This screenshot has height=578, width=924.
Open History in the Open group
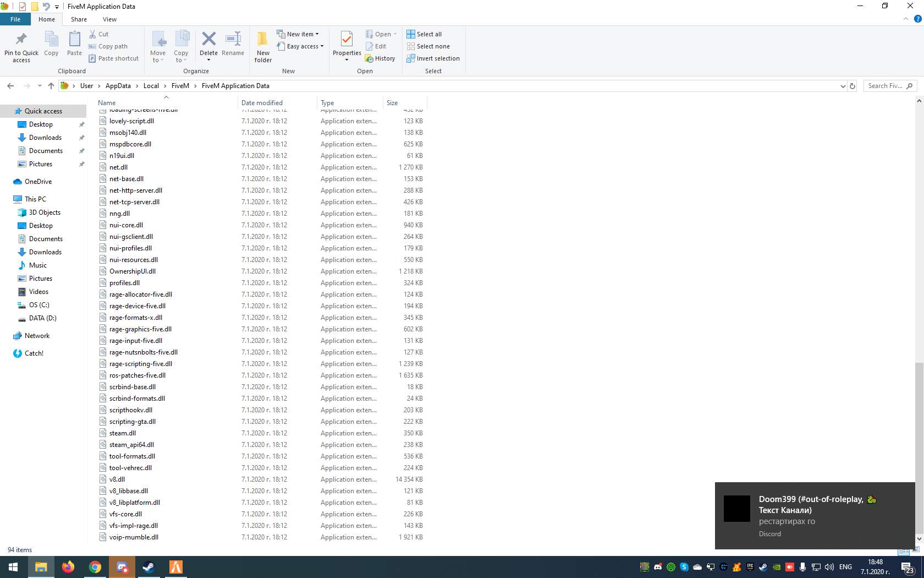click(x=381, y=58)
